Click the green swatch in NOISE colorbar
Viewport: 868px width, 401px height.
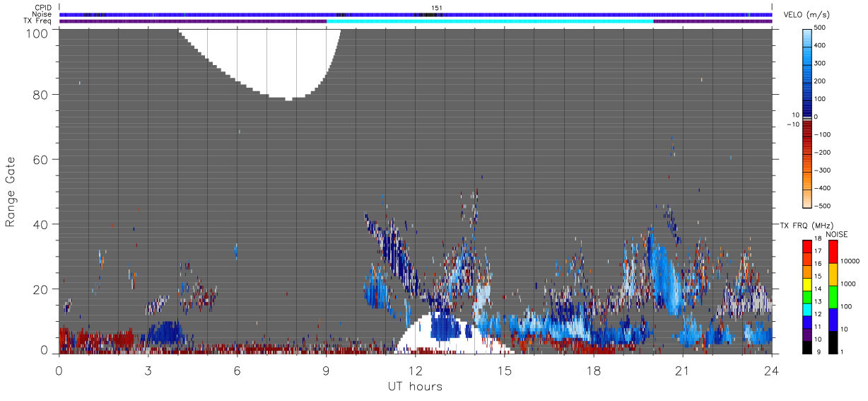(x=833, y=296)
